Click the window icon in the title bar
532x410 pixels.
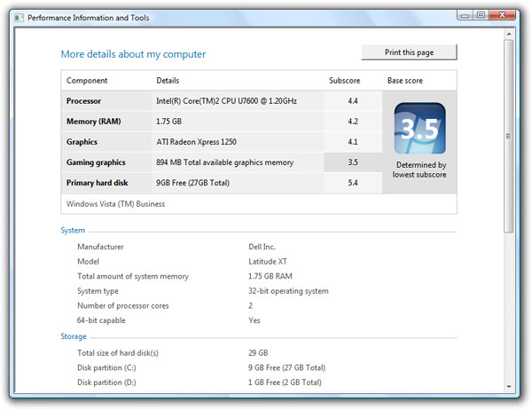tap(19, 18)
